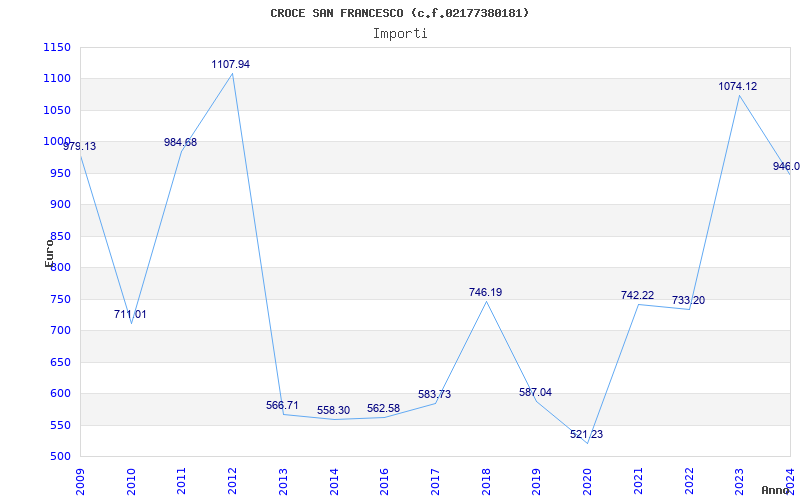Screen dimensions: 800x500
Task: Select the 2019 x-axis year label
Action: pos(536,481)
